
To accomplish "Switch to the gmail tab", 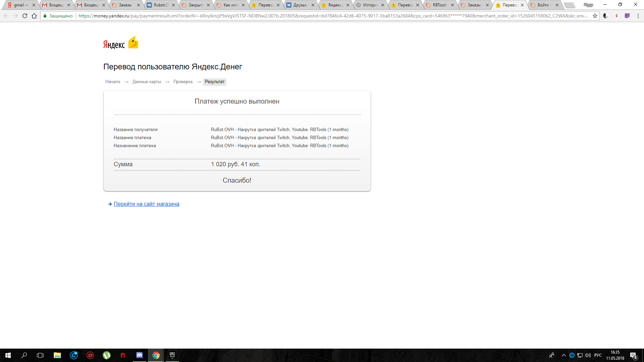I will pyautogui.click(x=19, y=5).
